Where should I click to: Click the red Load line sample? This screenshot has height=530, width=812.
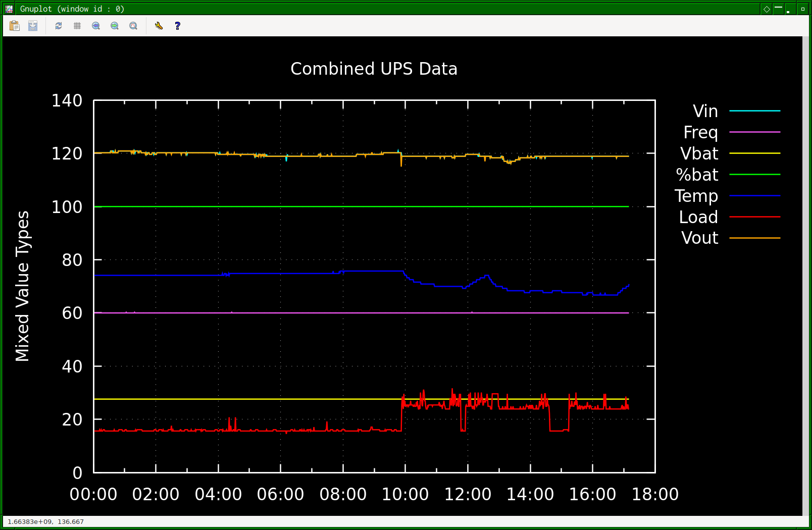755,217
